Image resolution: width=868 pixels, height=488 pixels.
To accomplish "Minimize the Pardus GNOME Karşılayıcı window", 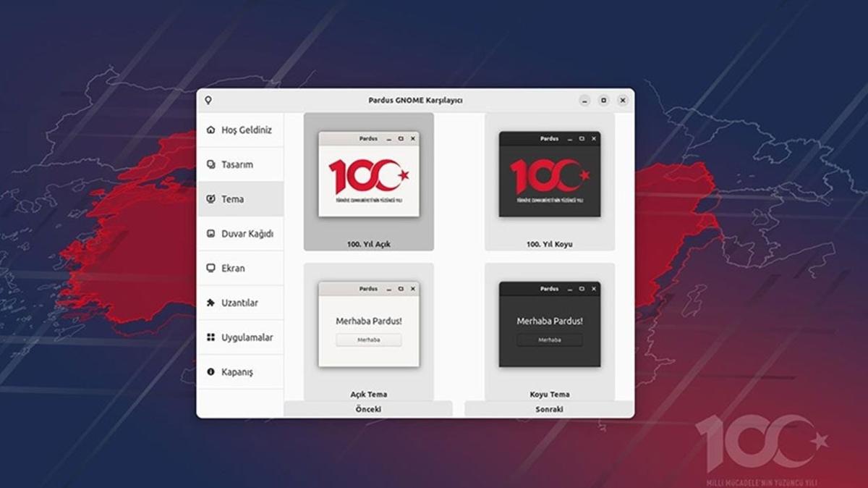I will pyautogui.click(x=584, y=100).
